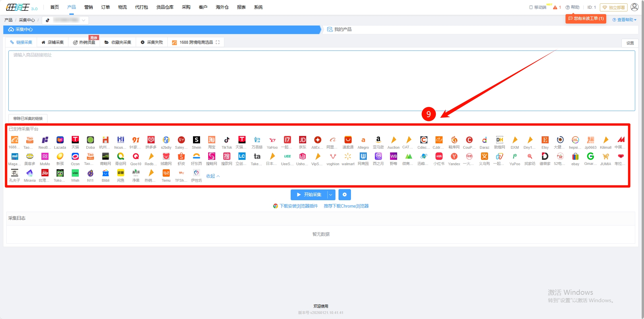
Task: Click the Ozon platform icon
Action: 75,156
